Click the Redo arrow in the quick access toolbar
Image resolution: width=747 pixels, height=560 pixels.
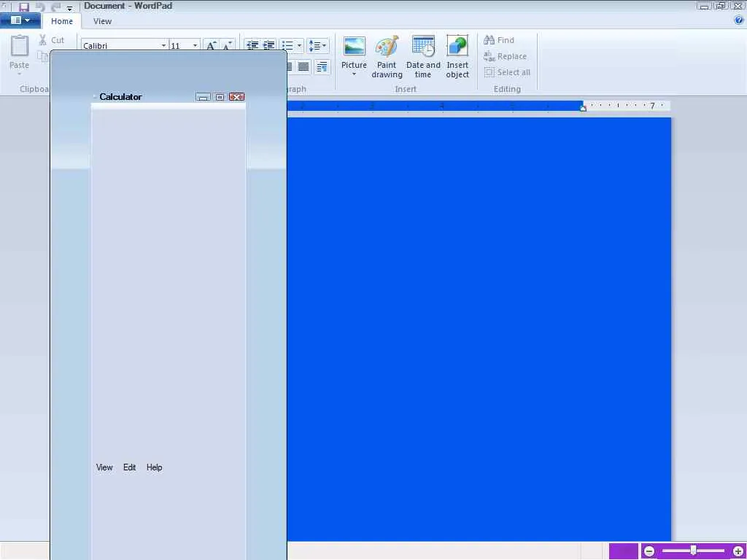click(55, 7)
